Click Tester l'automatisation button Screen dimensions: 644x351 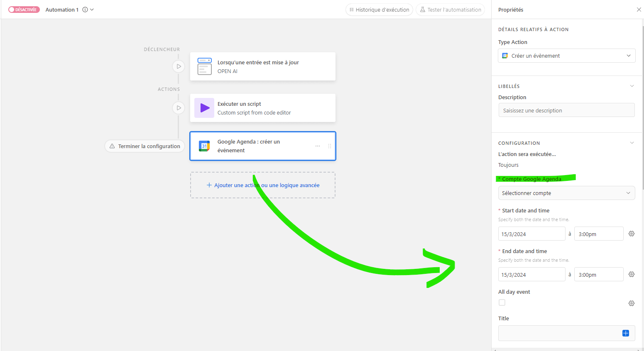click(451, 10)
